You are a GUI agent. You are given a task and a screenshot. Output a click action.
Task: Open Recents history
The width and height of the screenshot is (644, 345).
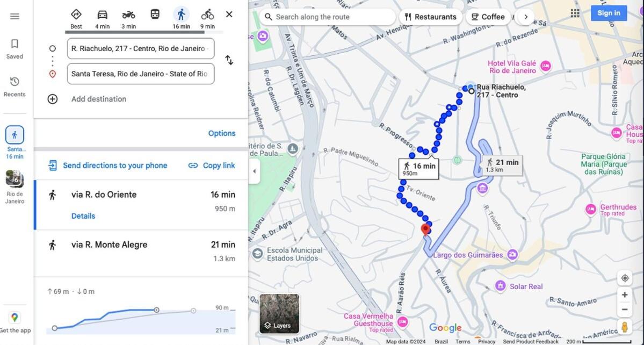pos(15,87)
